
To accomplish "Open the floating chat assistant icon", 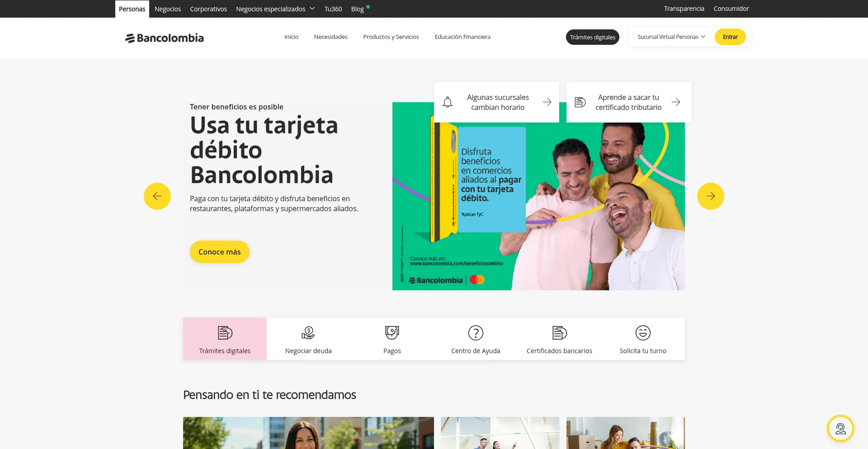I will click(x=840, y=428).
